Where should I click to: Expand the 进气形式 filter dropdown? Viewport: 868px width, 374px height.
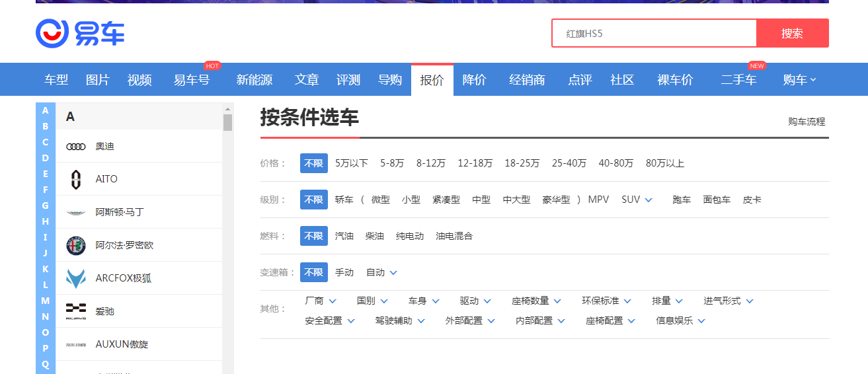pyautogui.click(x=729, y=301)
